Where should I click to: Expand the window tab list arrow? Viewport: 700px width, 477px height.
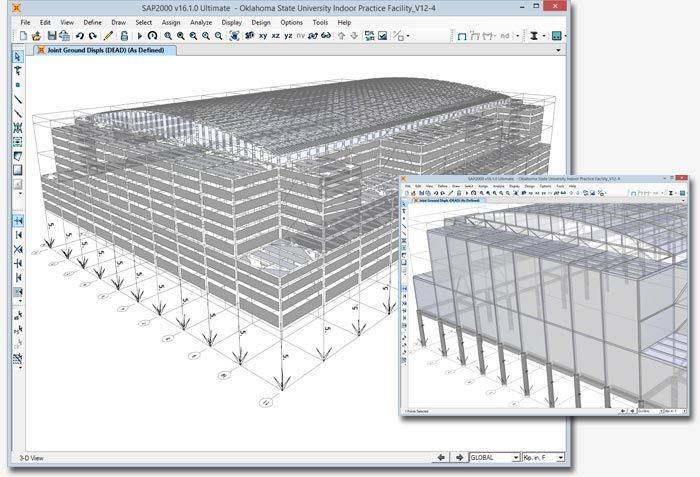pyautogui.click(x=558, y=50)
